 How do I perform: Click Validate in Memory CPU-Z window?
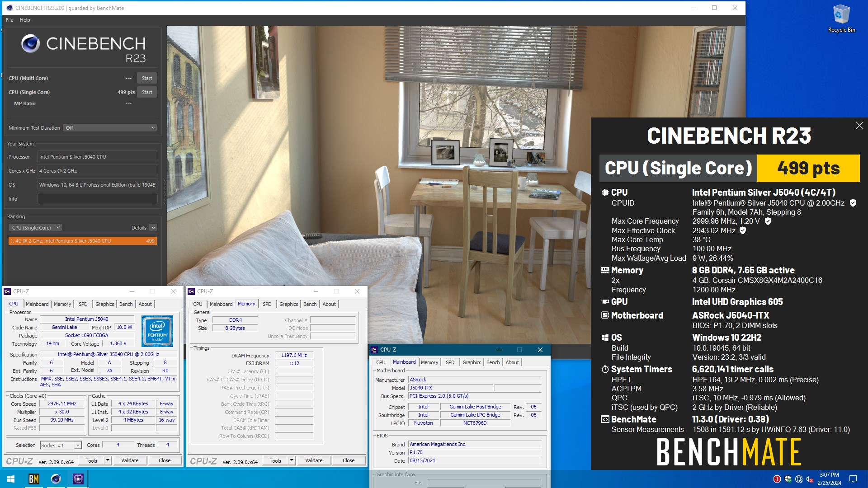point(314,460)
